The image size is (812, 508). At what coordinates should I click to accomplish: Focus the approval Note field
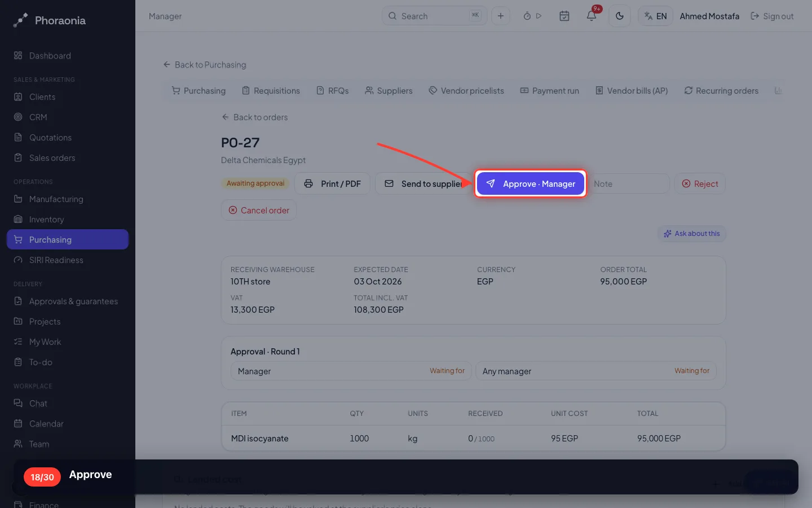(629, 183)
